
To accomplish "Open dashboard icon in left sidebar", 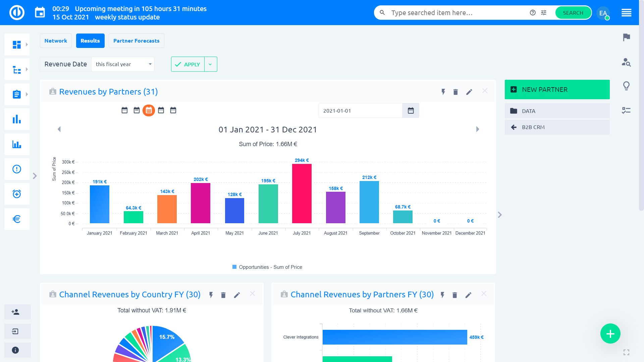I will [17, 45].
